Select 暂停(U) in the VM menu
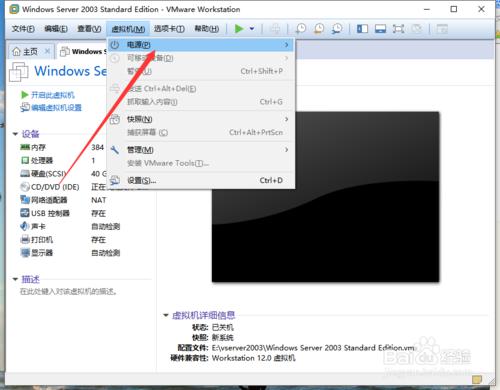Screen dimensions: 500x390 point(201,71)
